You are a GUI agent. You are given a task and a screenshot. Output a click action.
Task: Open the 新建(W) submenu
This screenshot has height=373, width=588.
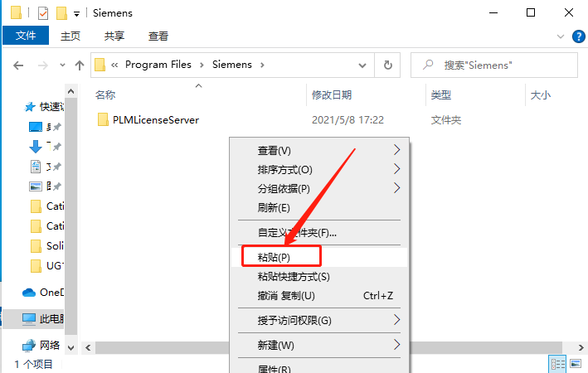(319, 345)
